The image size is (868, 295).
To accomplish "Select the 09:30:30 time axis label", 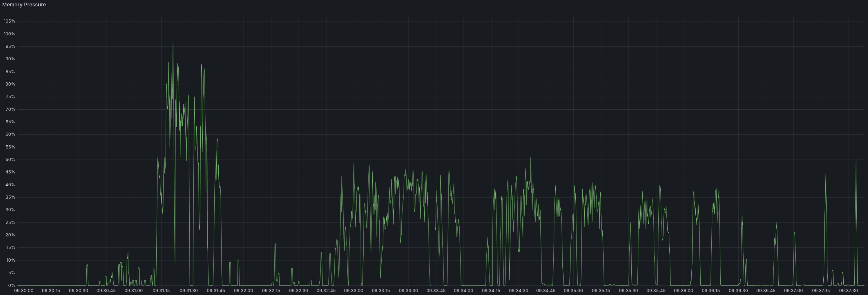I will (79, 291).
